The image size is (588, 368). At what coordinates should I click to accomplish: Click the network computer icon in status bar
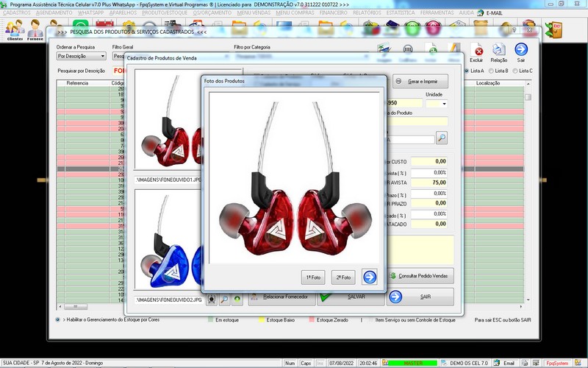(536, 363)
